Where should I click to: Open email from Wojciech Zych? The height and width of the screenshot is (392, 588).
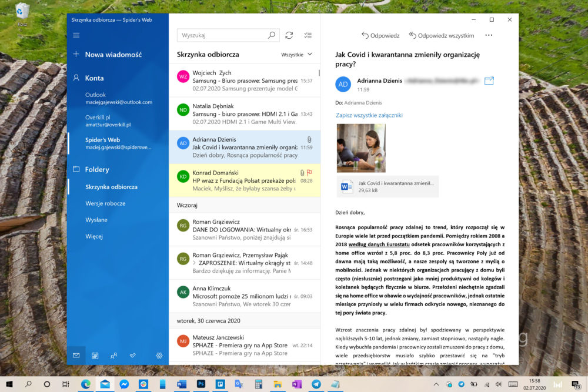(245, 81)
